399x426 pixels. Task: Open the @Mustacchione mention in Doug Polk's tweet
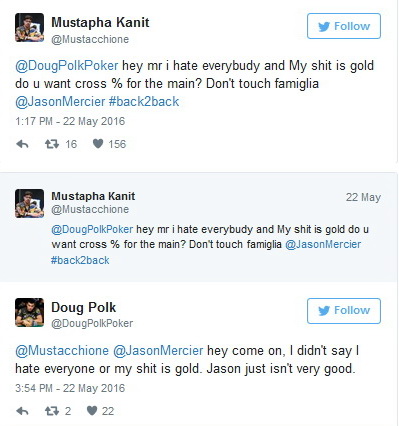click(x=62, y=351)
